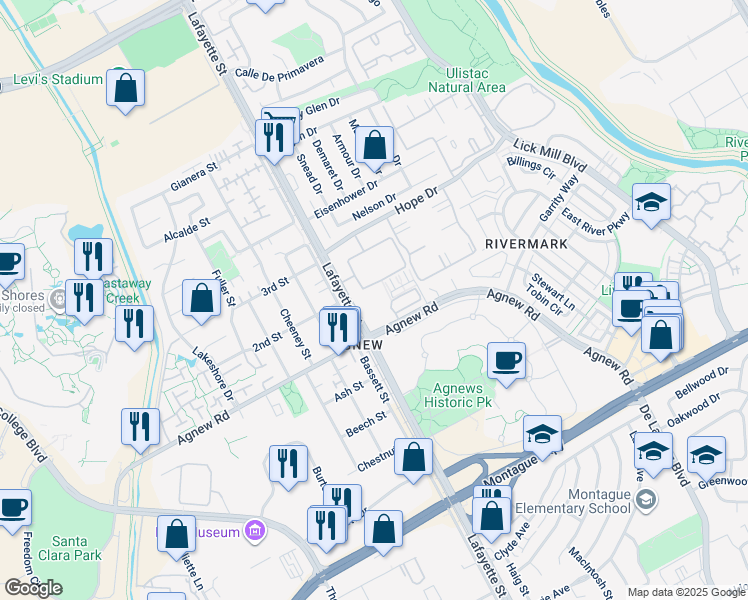Click the Google logo
The height and width of the screenshot is (600, 748).
coord(33,588)
